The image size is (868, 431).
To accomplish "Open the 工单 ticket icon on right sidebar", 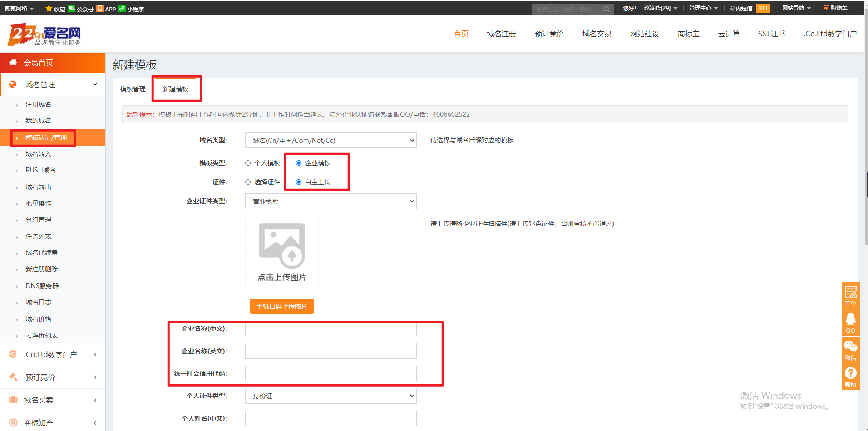I will pos(850,295).
